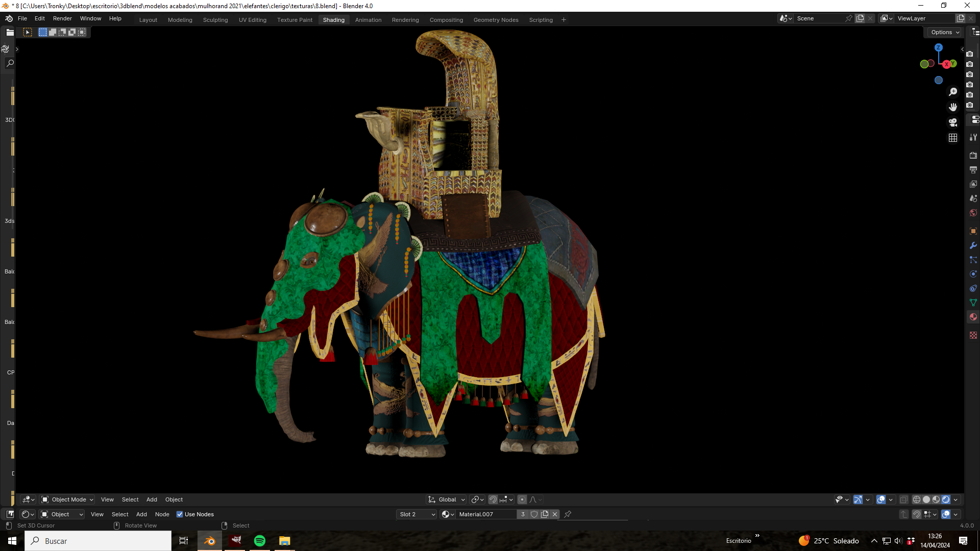Switch to the Texture Paint workspace tab
980x551 pixels.
(295, 20)
